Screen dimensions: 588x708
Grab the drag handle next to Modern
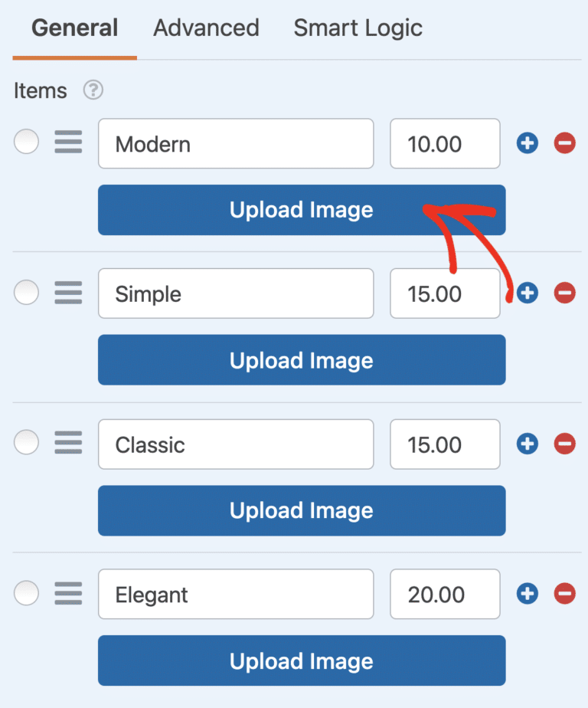pyautogui.click(x=68, y=142)
